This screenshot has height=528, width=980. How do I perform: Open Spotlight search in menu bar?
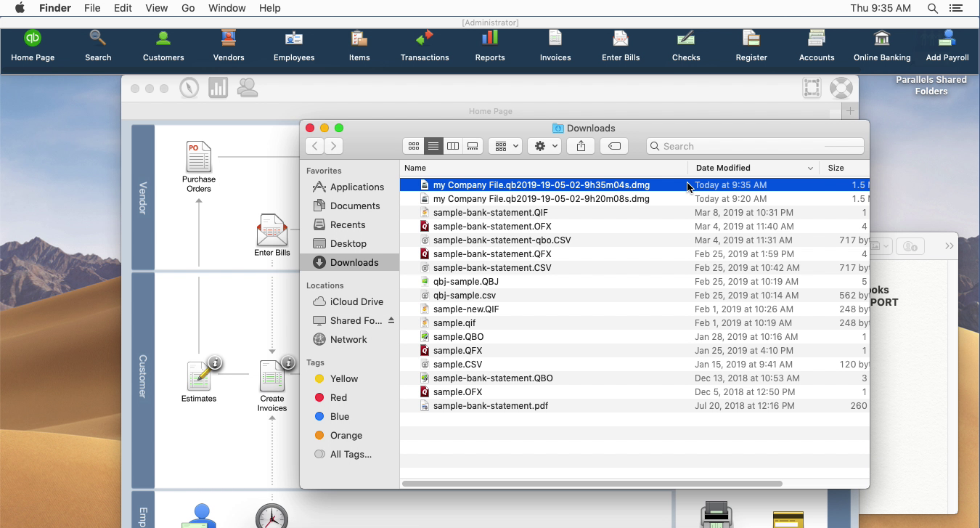point(933,8)
